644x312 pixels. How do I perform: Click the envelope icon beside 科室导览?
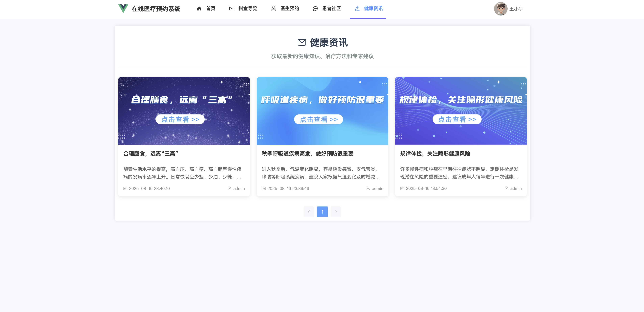click(231, 9)
